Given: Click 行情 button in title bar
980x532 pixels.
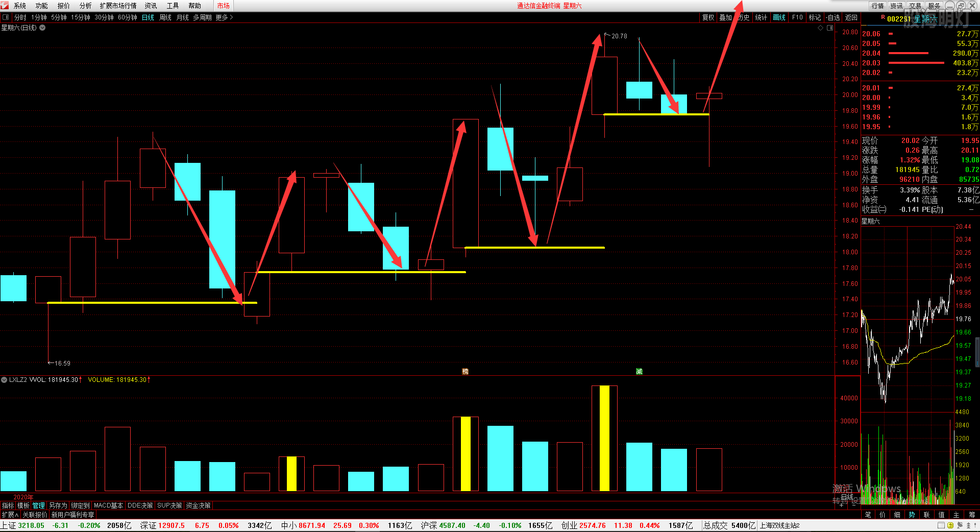Looking at the screenshot, I should click(x=878, y=6).
